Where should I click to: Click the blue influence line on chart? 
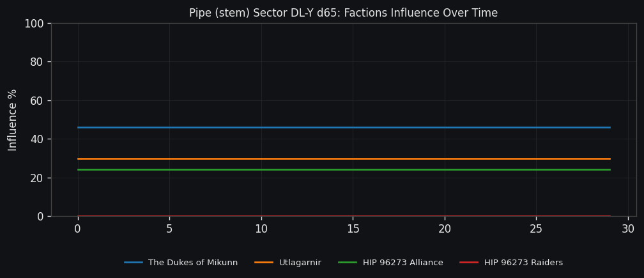[x=319, y=127]
